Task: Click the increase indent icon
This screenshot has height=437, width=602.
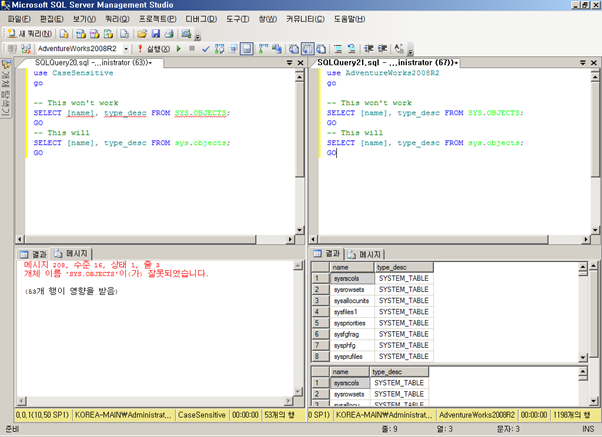Action: (x=382, y=49)
